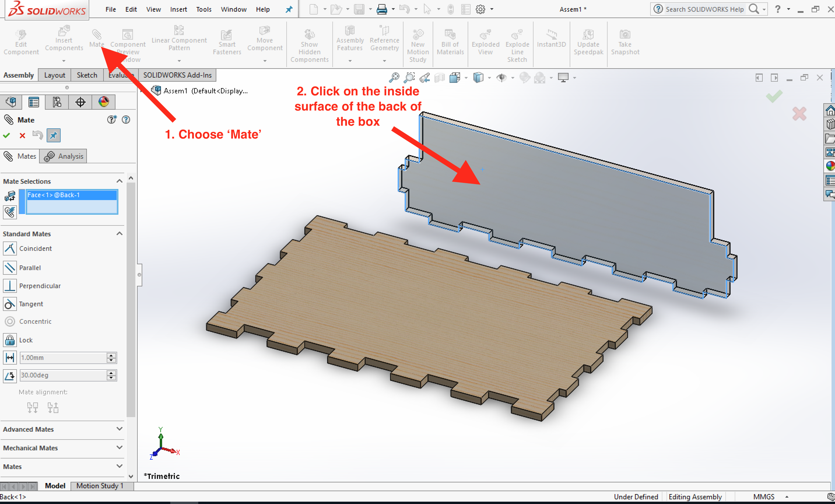Open the ConfigurationManager tab icon
This screenshot has height=504, width=835.
57,102
